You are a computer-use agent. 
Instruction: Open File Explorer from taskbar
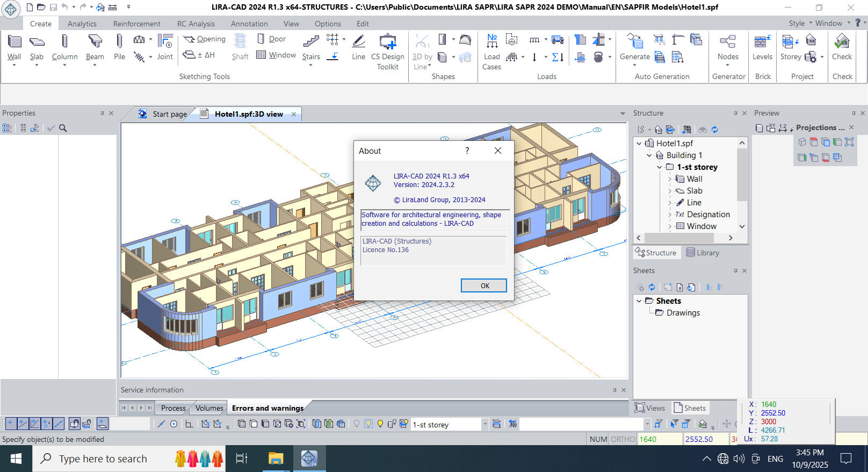pos(276,459)
